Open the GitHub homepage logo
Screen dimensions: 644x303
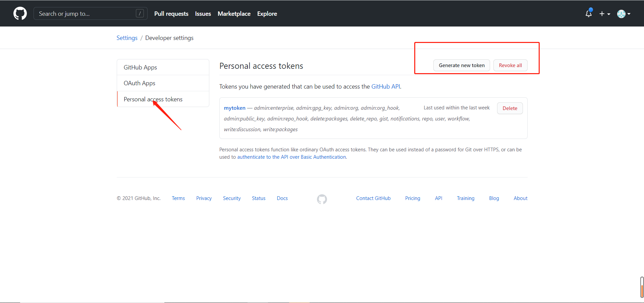pyautogui.click(x=20, y=13)
